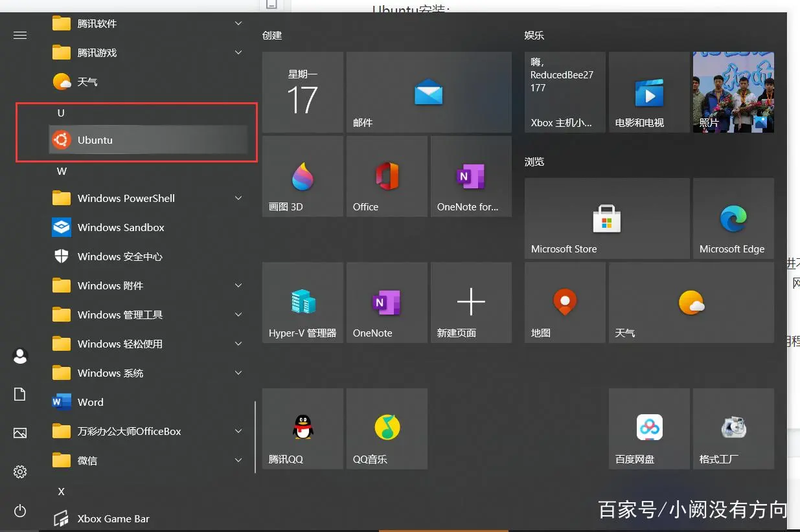Click the Power button in the sidebar

(20, 511)
